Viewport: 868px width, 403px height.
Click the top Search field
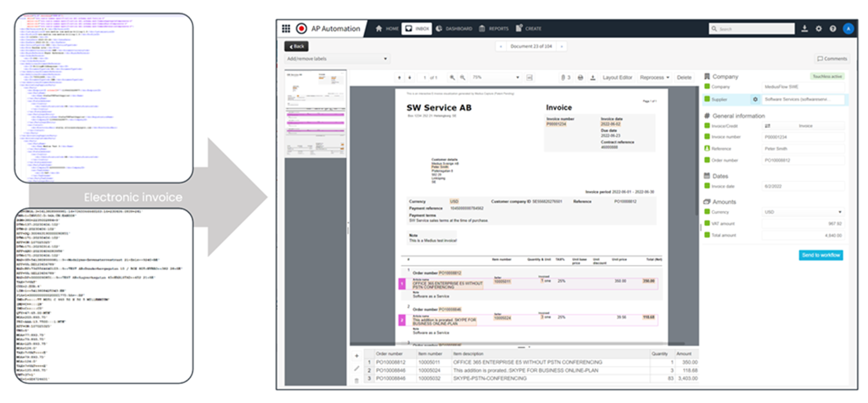(x=751, y=29)
